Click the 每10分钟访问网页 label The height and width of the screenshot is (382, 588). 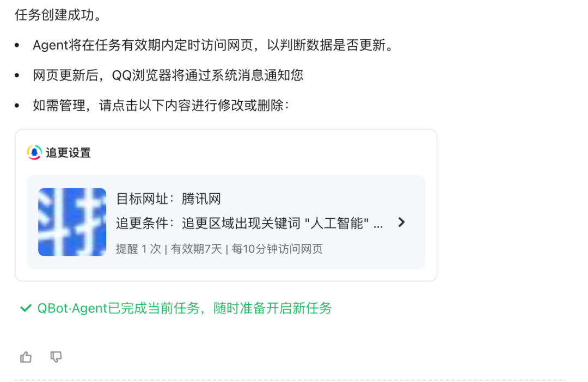[277, 249]
